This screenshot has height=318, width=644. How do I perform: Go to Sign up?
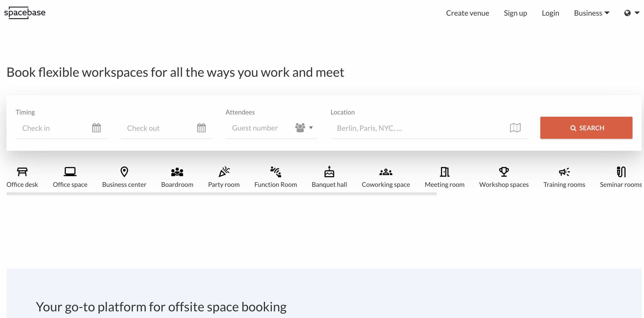coord(515,13)
